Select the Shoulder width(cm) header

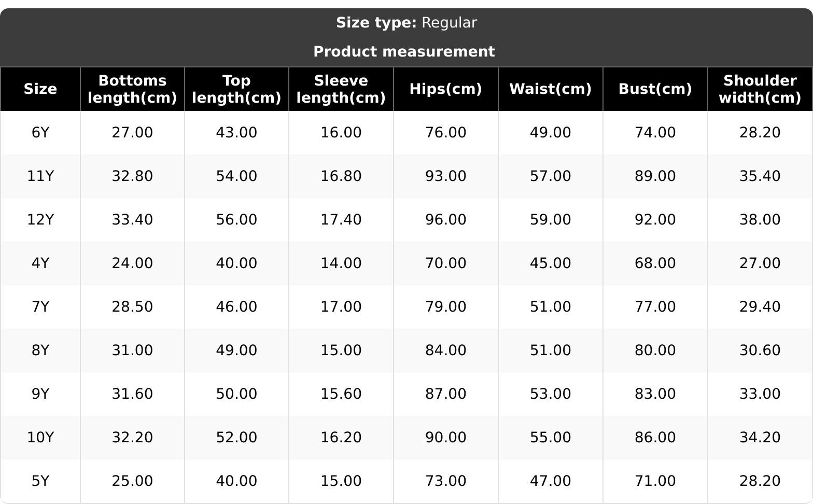tap(760, 89)
